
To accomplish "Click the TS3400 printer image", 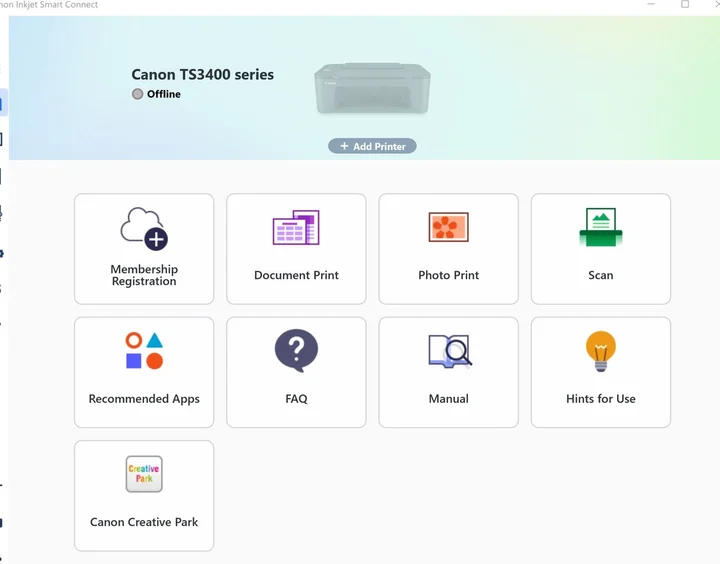I will 372,89.
